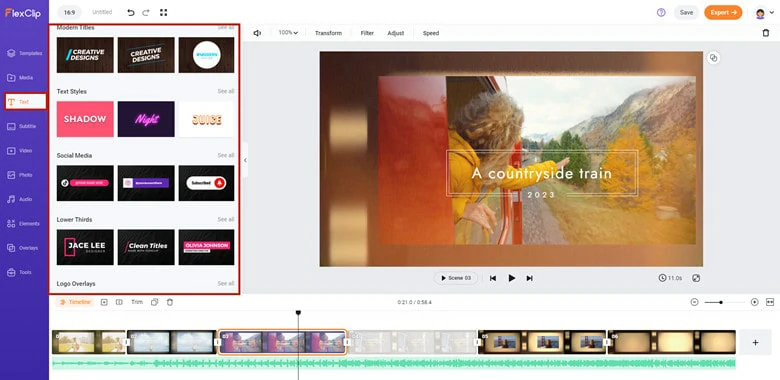
Task: Toggle the Timeline view mode
Action: (76, 302)
